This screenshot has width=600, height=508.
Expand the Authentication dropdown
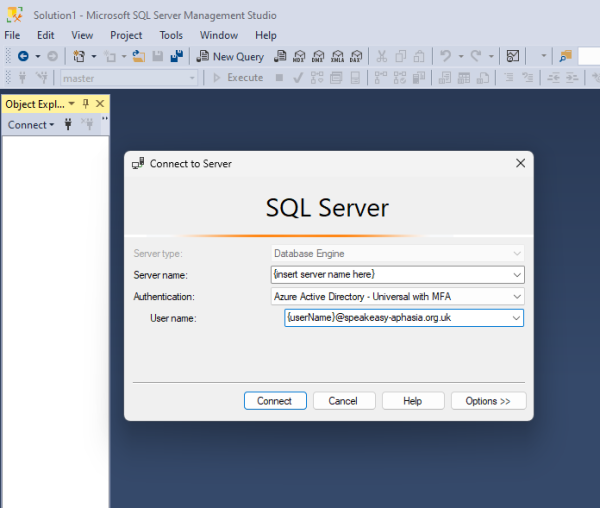[517, 297]
